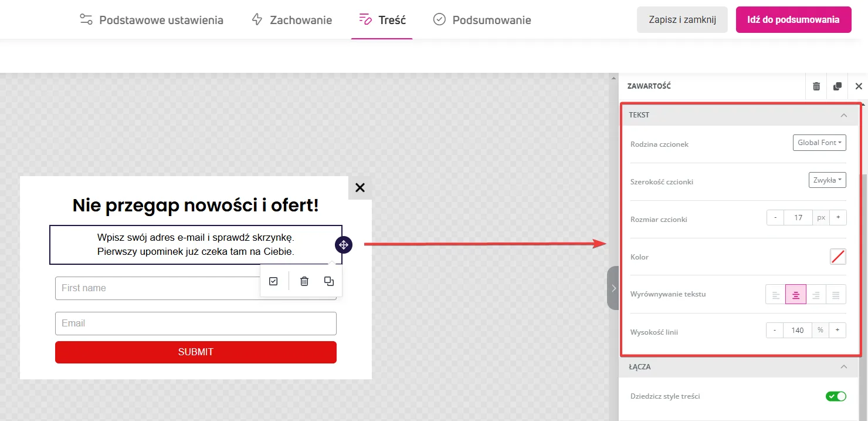This screenshot has width=868, height=421.
Task: Toggle Dziedzicz style treści switch
Action: pyautogui.click(x=836, y=396)
